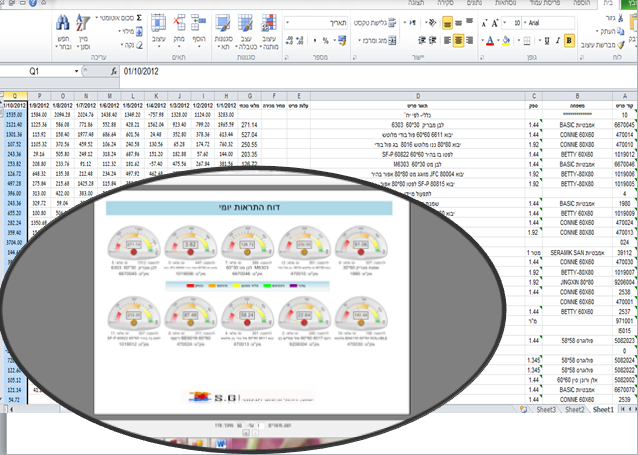The width and height of the screenshot is (638, 455).
Task: Open the Review (סקירה) tab
Action: [x=445, y=3]
